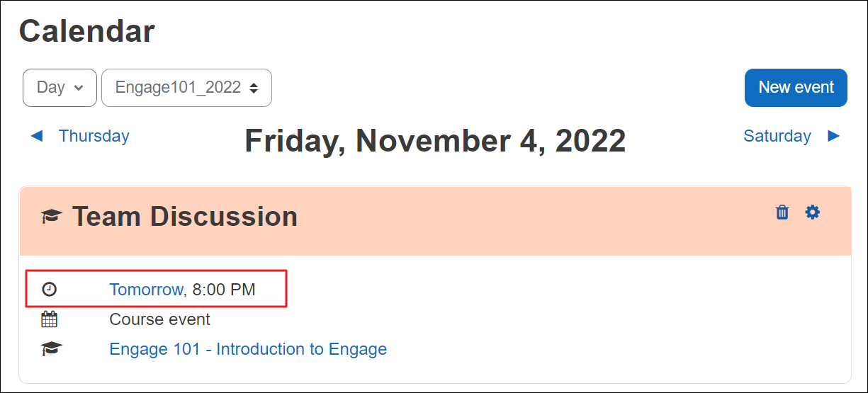Screen dimensions: 868x393
Task: Click the Friday, November 4, 2022 heading
Action: (x=435, y=141)
